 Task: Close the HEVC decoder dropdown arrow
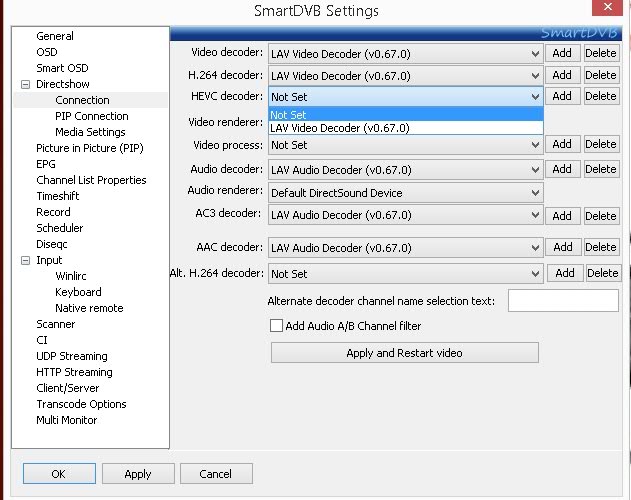coord(535,97)
